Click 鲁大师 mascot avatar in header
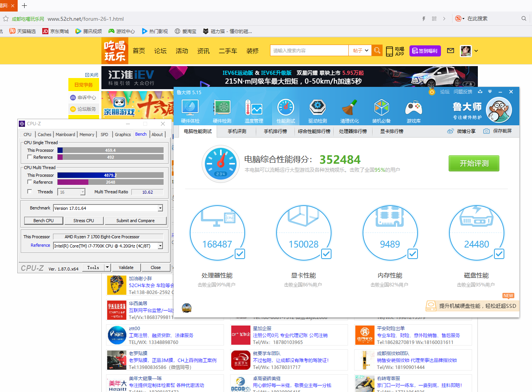The width and height of the screenshot is (532, 392). 499,110
